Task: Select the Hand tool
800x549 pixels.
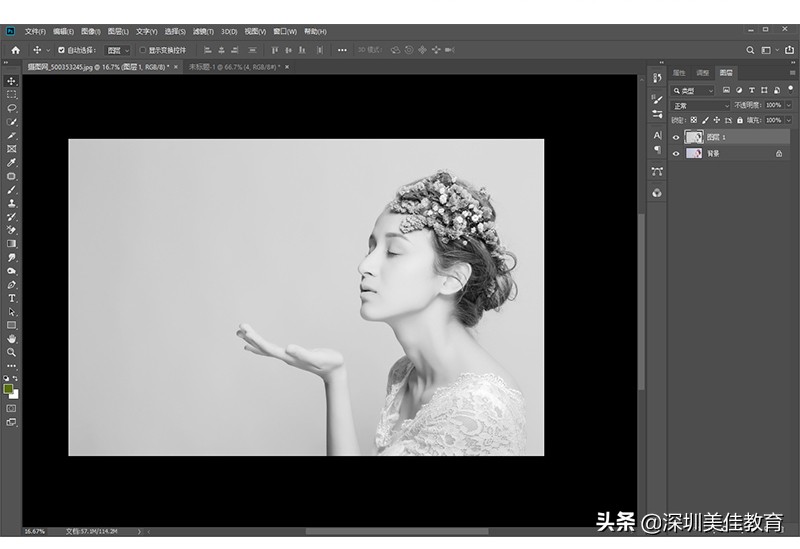Action: 11,339
